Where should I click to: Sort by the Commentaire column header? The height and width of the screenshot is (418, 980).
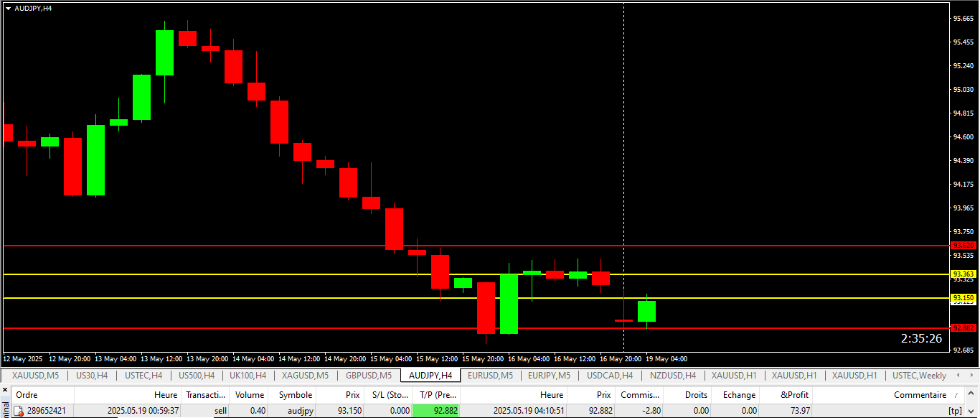(920, 394)
